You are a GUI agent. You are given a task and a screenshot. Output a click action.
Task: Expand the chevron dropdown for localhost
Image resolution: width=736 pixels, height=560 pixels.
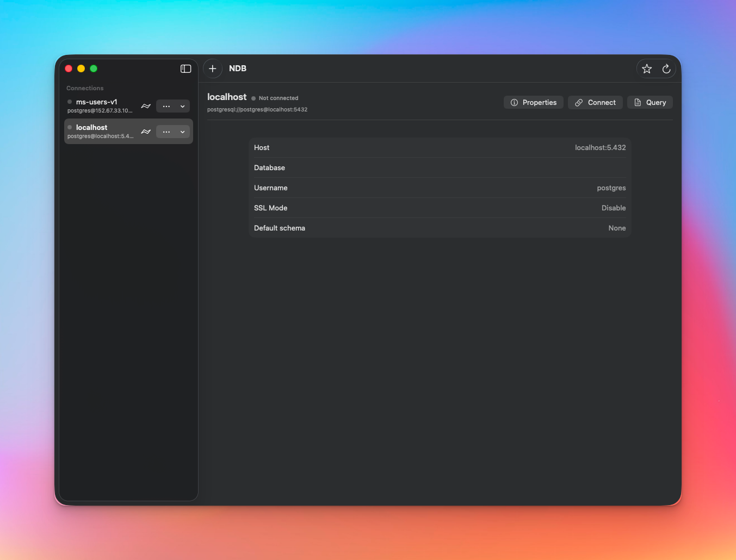pyautogui.click(x=183, y=132)
